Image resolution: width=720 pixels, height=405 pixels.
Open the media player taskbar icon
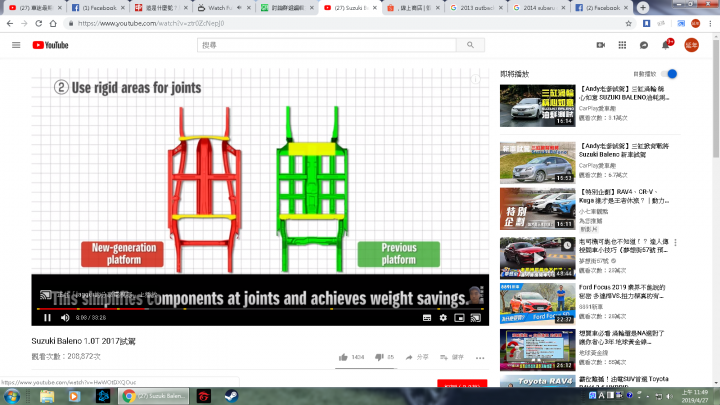click(x=74, y=396)
